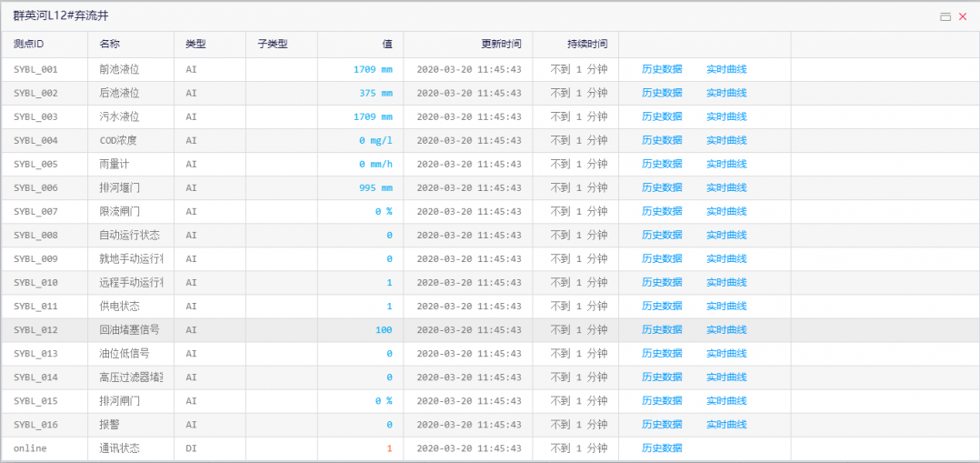Select the 100 value of 回油堵塞信号

coord(384,329)
